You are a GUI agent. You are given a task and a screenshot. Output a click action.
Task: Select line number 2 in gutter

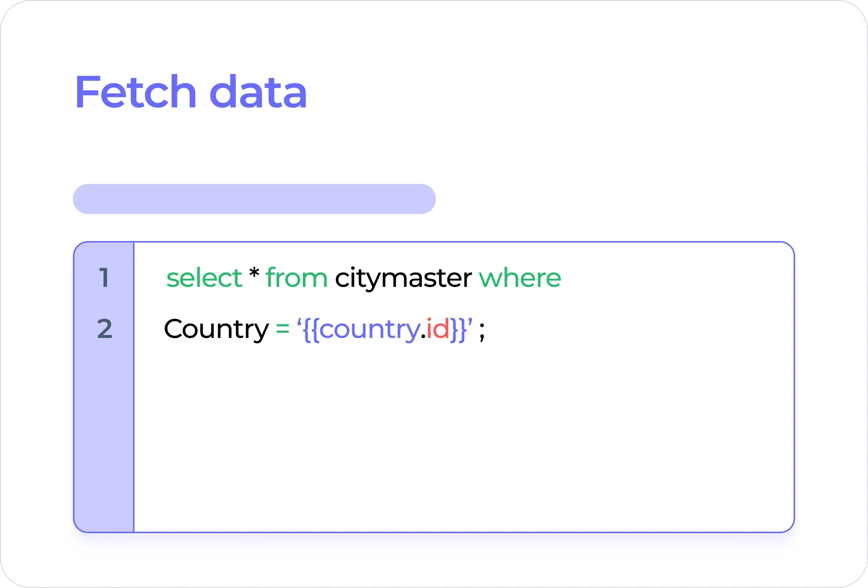tap(105, 329)
